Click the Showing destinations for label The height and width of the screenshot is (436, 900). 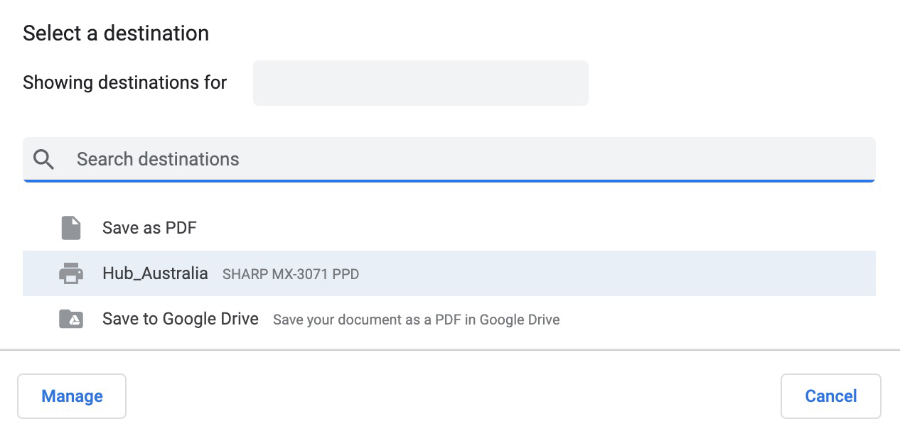[x=125, y=82]
